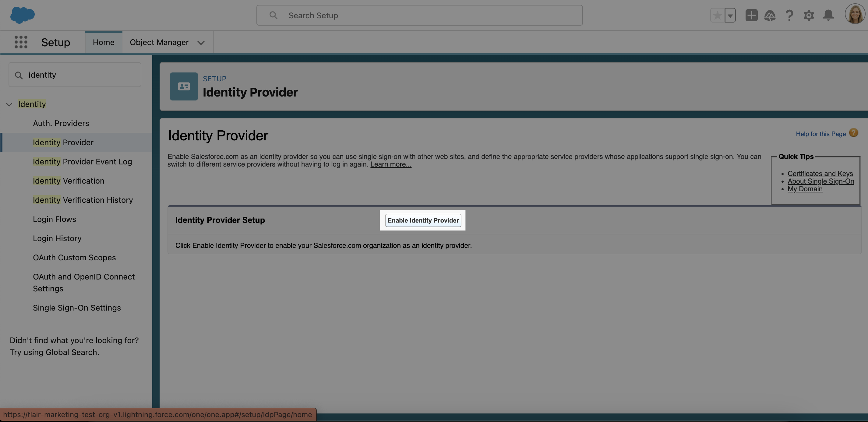Open Trailhead guidance center icon

[x=770, y=16]
